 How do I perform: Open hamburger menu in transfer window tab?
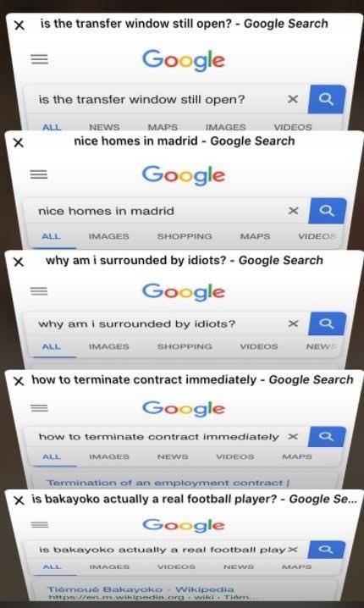click(x=40, y=59)
